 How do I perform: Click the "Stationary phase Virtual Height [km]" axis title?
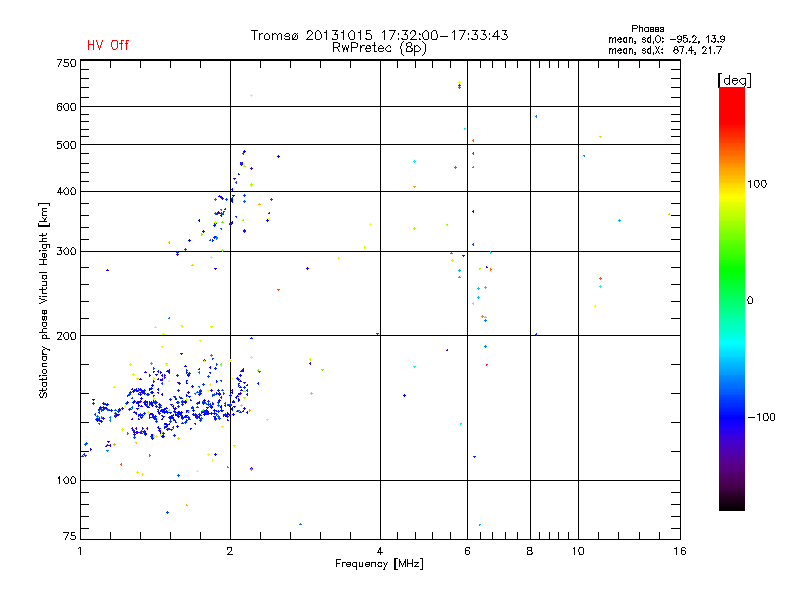click(43, 300)
